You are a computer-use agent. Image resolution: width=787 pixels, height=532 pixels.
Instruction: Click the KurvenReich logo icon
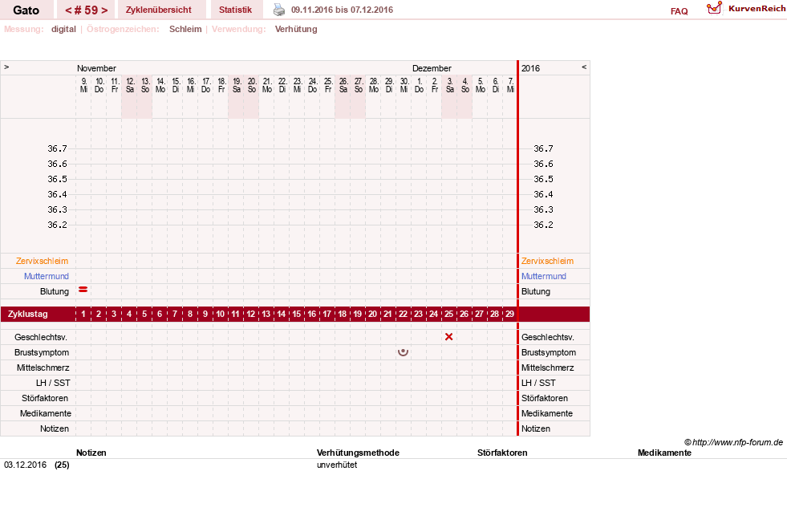[x=714, y=8]
